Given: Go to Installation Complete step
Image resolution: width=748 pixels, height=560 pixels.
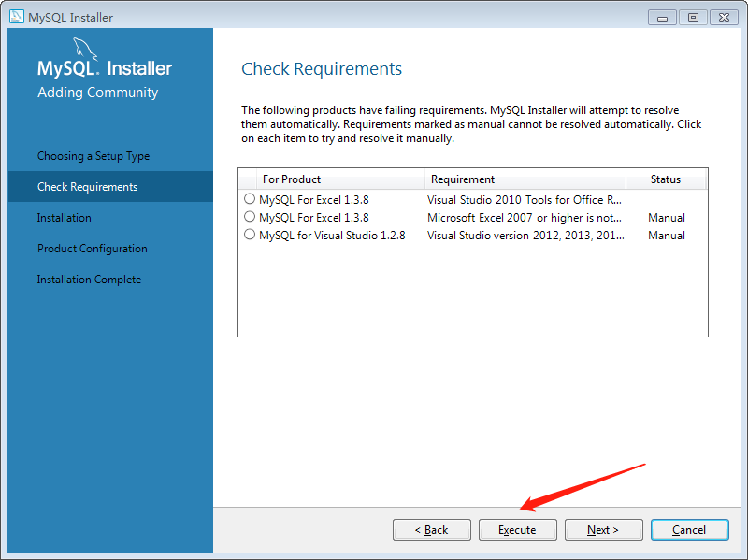Looking at the screenshot, I should pos(89,280).
